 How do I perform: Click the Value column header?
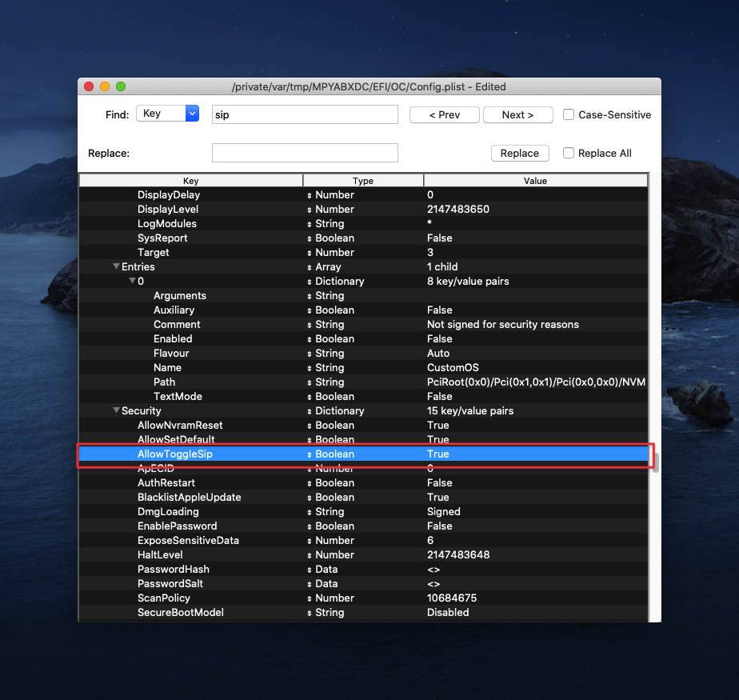click(535, 181)
